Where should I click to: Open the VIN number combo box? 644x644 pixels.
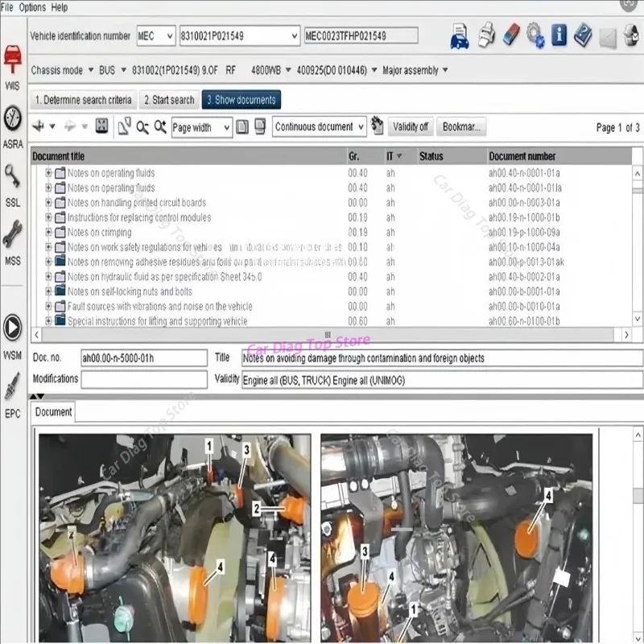(x=239, y=35)
